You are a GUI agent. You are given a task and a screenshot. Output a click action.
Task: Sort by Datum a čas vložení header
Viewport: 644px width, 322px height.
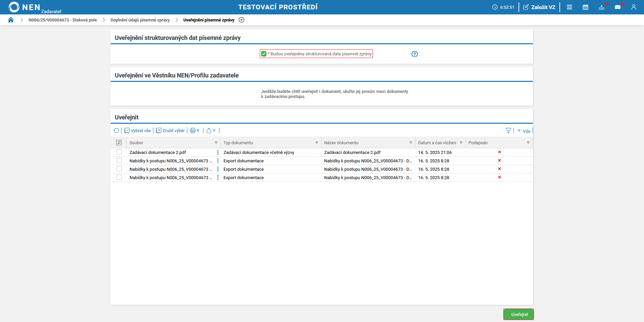437,143
